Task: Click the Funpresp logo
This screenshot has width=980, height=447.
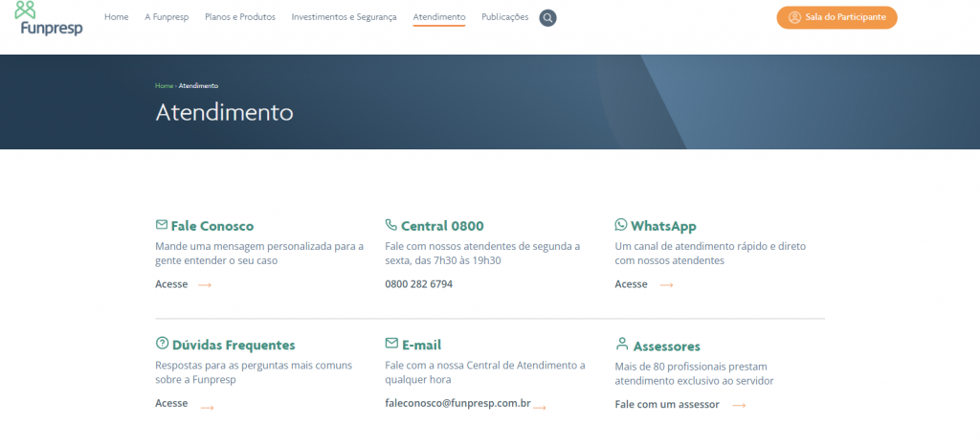Action: click(x=50, y=18)
